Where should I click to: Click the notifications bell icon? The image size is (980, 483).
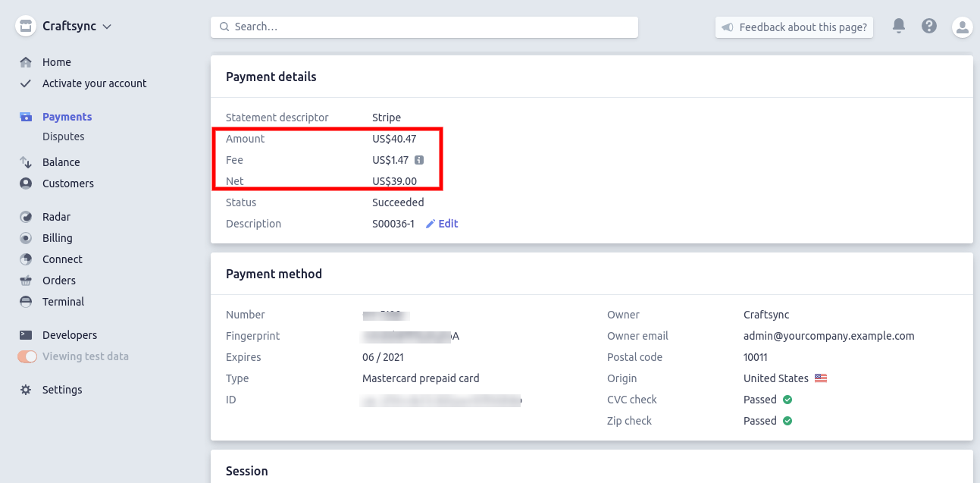click(x=899, y=27)
